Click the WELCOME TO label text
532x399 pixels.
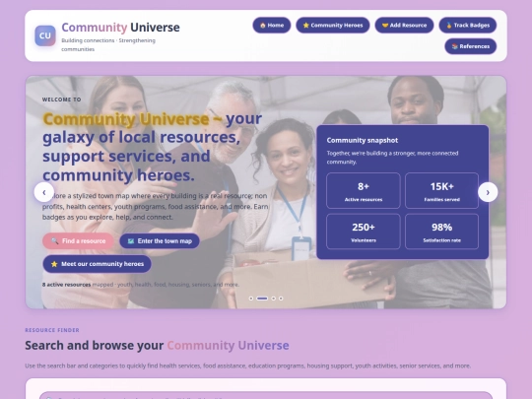point(61,100)
